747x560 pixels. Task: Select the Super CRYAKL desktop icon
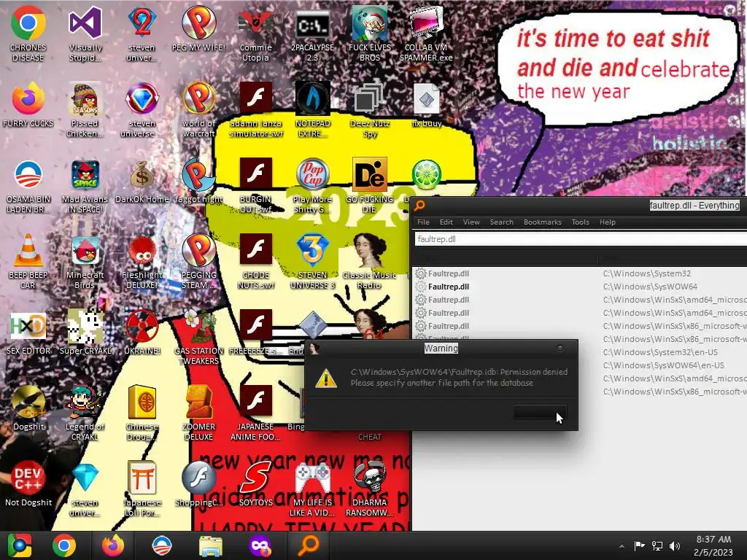pos(85,332)
